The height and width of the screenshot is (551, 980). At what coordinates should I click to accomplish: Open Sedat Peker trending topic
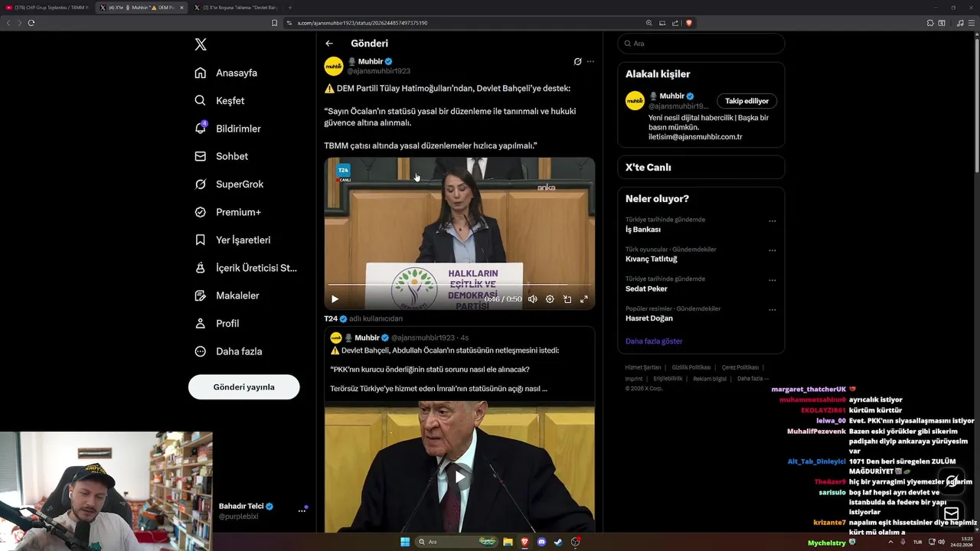[646, 289]
